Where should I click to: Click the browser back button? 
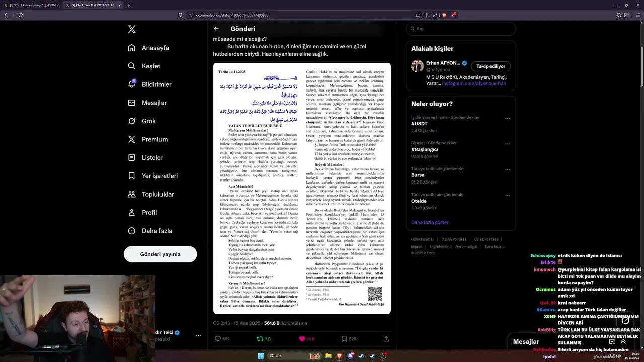tap(6, 15)
